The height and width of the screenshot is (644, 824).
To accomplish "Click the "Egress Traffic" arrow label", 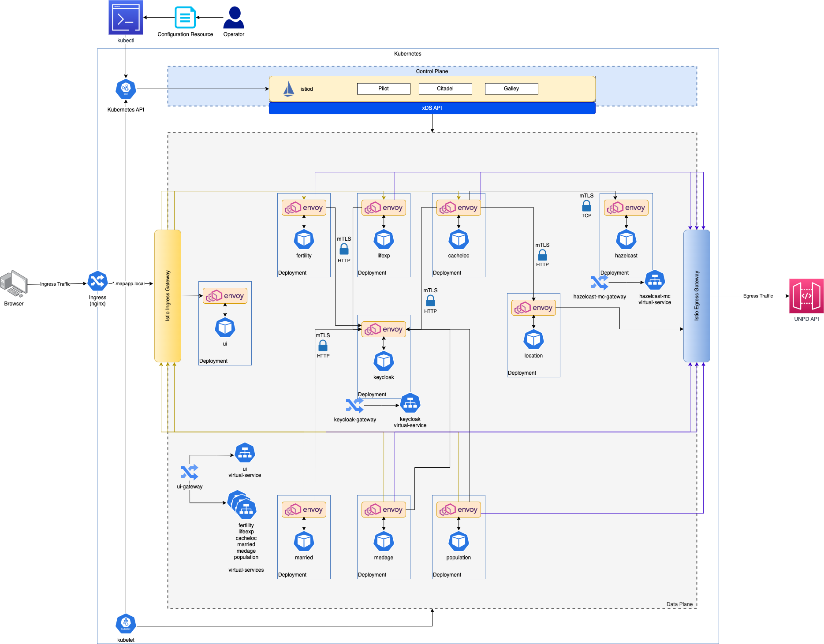I will click(x=758, y=296).
